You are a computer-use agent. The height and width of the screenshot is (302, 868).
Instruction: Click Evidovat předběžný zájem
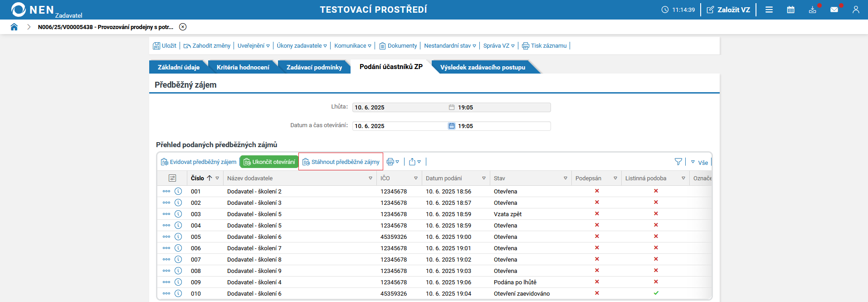pyautogui.click(x=199, y=162)
